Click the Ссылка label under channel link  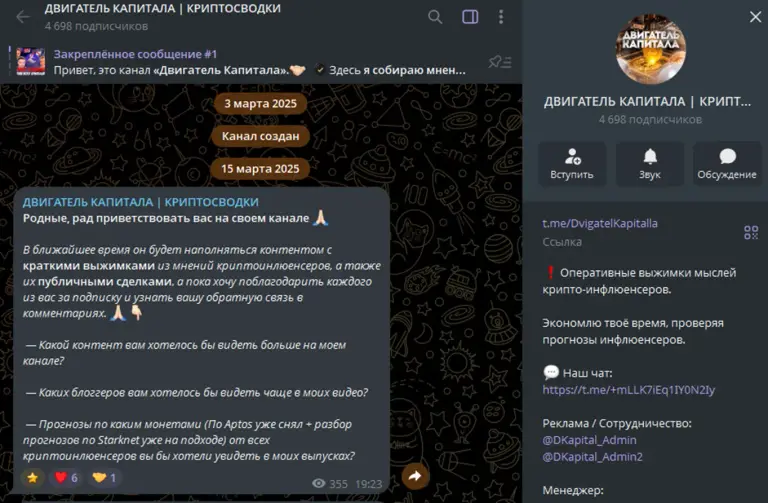coord(562,242)
